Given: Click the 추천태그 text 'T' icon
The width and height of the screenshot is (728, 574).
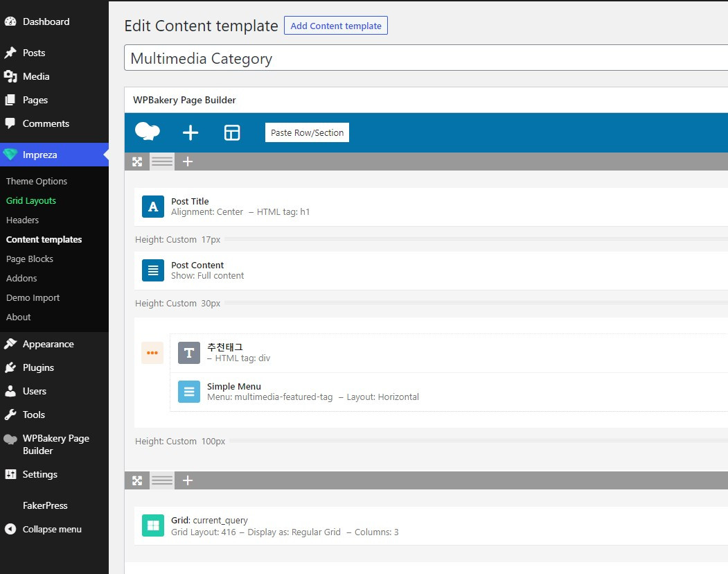Looking at the screenshot, I should pos(189,353).
